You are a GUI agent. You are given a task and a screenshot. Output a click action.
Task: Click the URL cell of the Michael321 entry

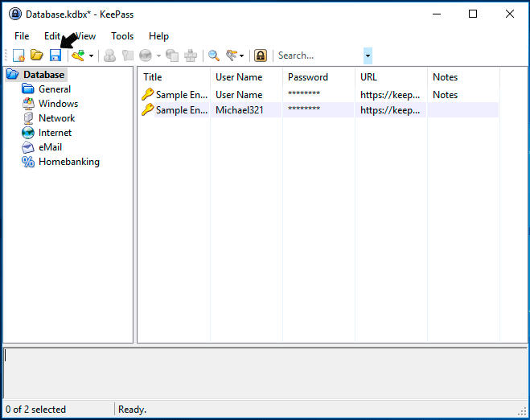tap(391, 110)
